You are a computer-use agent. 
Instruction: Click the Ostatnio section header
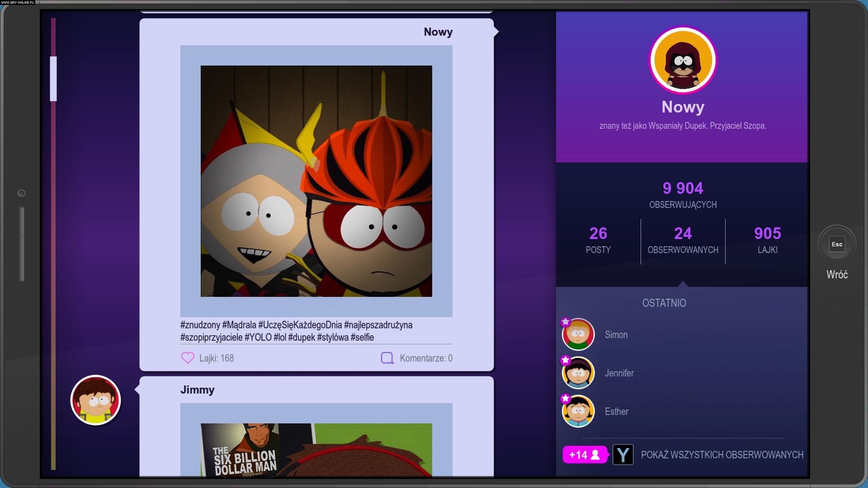664,303
